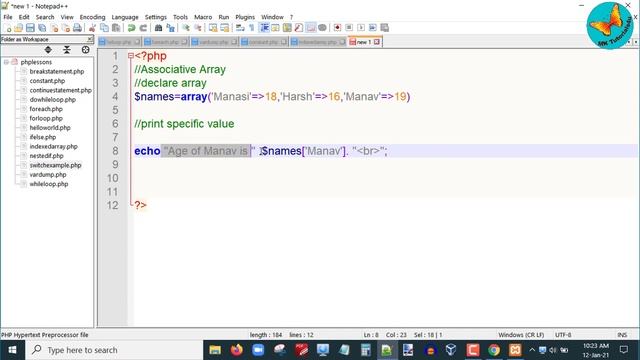640x360 pixels.
Task: Open foreach.php from workspace tree
Action: tap(46, 109)
